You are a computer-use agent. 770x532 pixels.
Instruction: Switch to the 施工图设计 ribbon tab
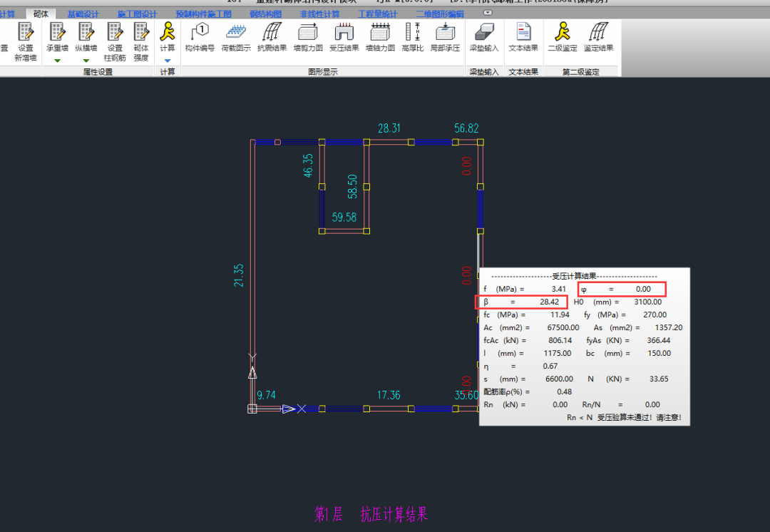137,14
